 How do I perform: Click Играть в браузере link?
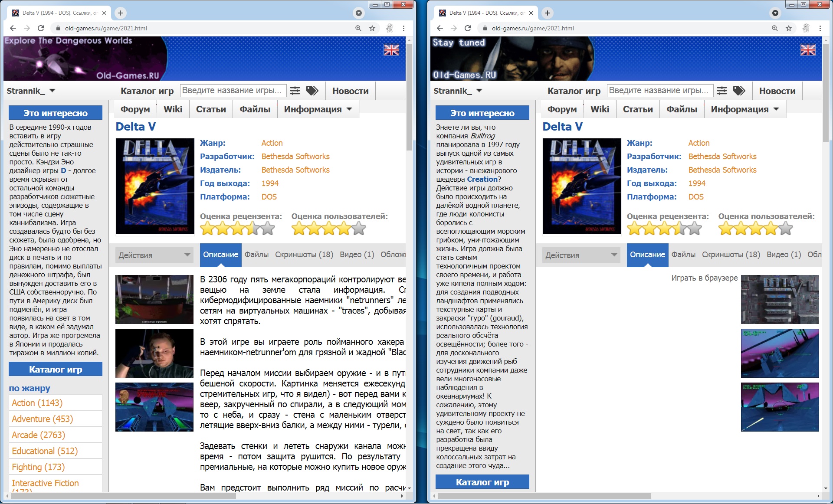(704, 278)
